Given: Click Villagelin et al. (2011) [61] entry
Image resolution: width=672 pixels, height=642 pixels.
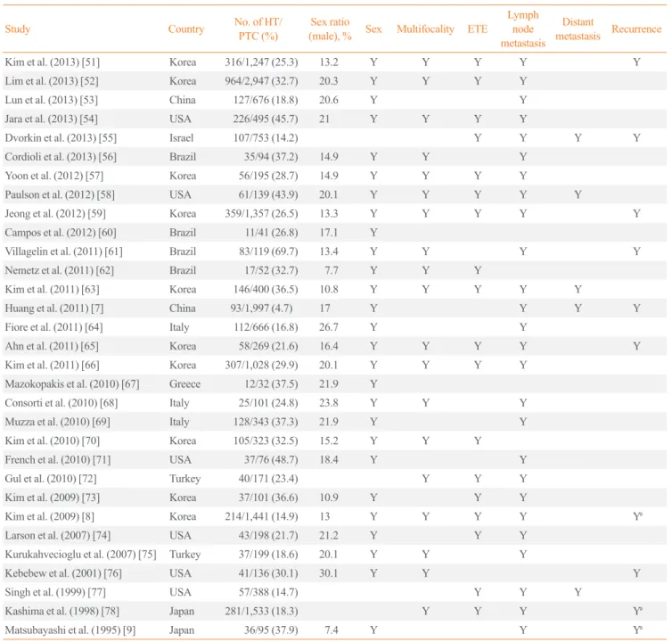Looking at the screenshot, I should [x=63, y=251].
